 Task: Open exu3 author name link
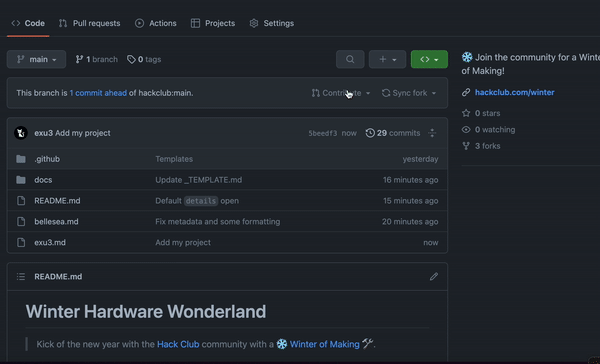[x=44, y=133]
